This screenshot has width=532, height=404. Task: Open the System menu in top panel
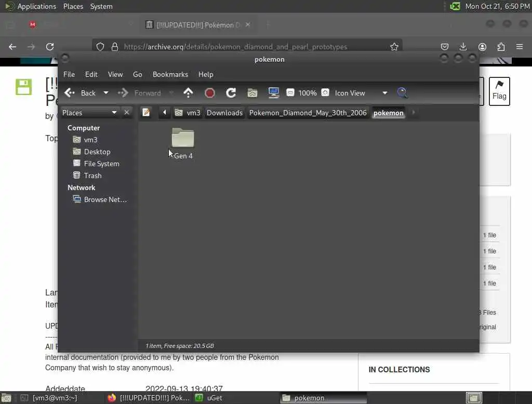pos(101,6)
